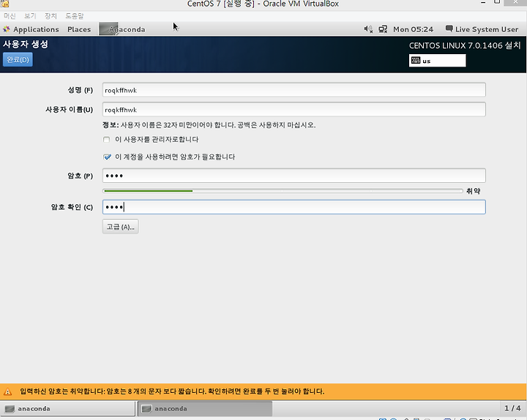This screenshot has width=527, height=420.
Task: Click the volume muted speaker icon
Action: pyautogui.click(x=368, y=29)
